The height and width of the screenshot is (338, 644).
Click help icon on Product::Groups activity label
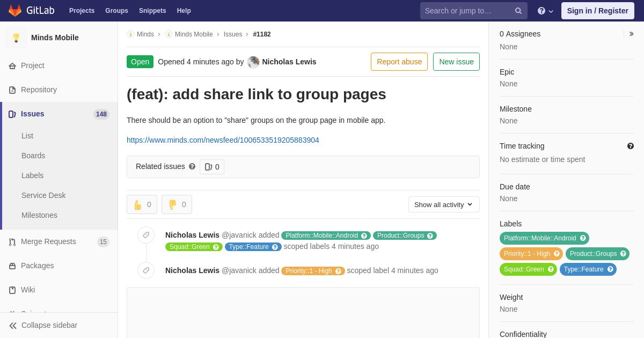pos(430,236)
